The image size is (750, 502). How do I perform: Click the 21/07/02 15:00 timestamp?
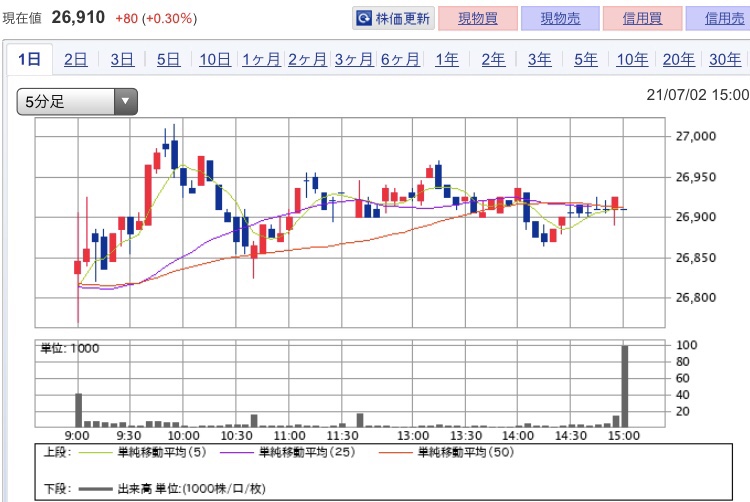tap(698, 95)
